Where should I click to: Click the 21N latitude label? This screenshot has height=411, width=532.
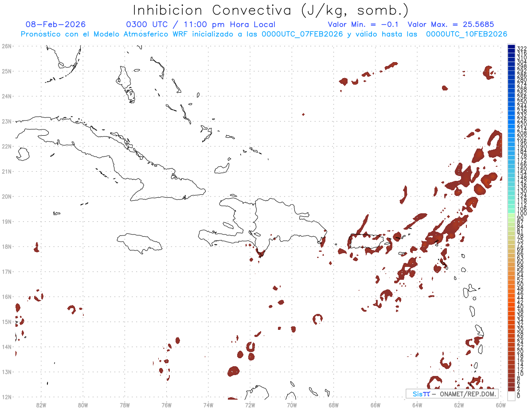tap(7, 171)
